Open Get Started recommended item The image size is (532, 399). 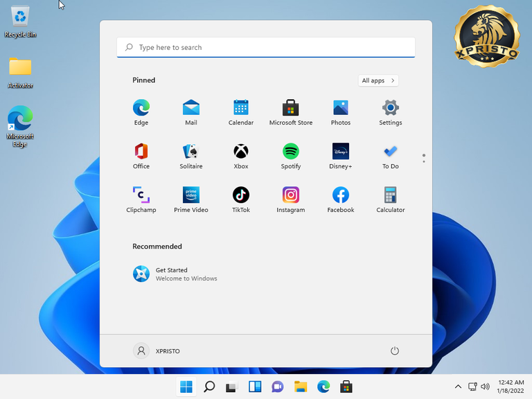[x=175, y=274]
